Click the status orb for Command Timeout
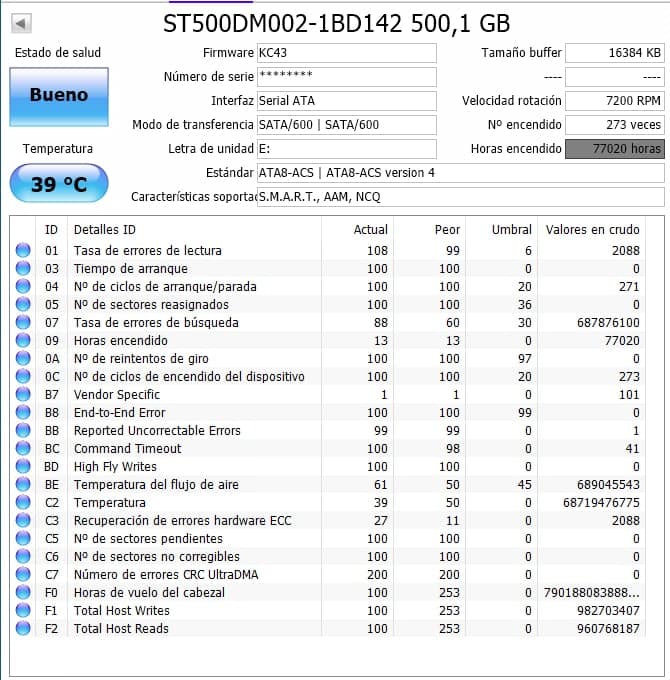670x680 pixels. click(23, 449)
